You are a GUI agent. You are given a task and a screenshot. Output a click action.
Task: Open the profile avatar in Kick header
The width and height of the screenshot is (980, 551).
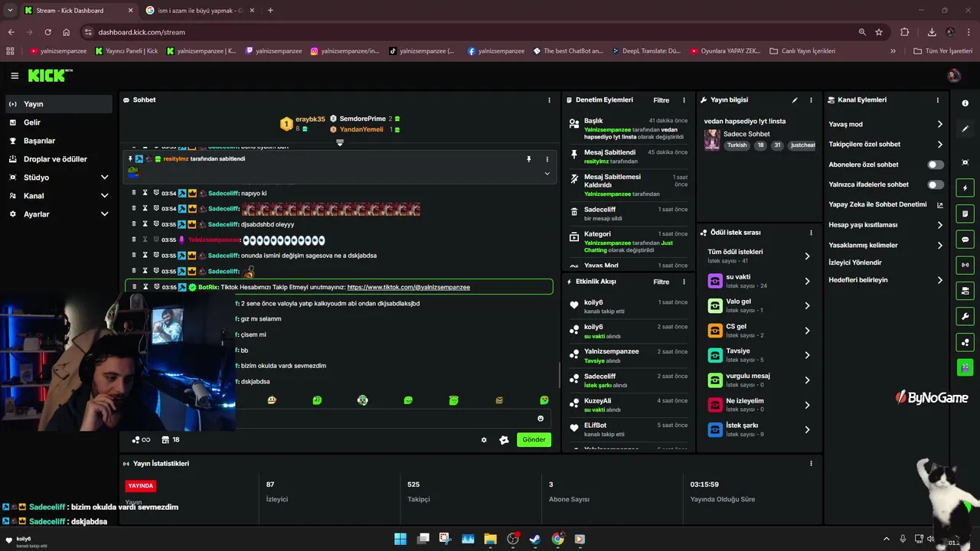pos(954,75)
